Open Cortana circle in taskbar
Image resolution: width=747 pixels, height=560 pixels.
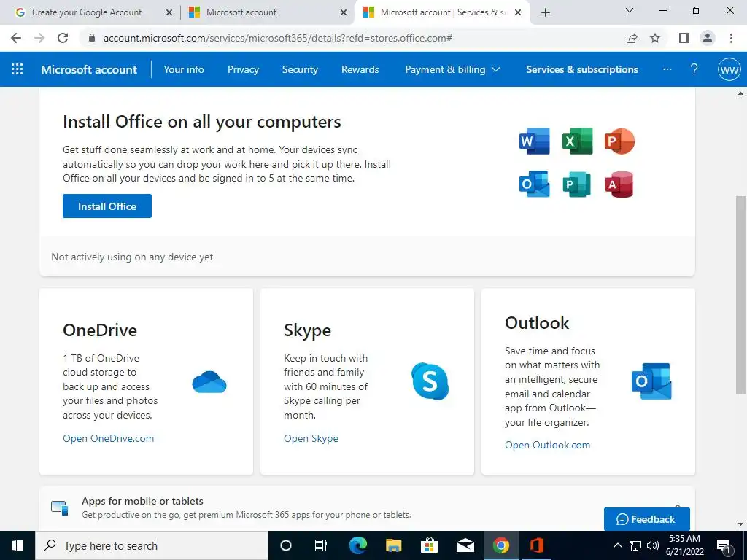[x=285, y=545]
